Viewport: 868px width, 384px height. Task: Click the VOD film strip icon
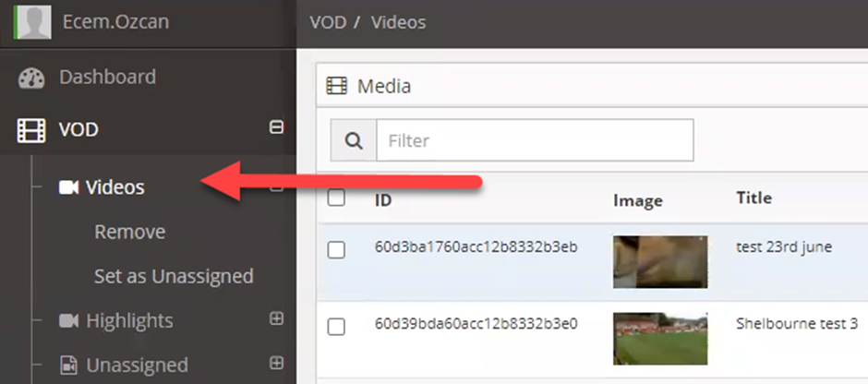click(x=31, y=131)
